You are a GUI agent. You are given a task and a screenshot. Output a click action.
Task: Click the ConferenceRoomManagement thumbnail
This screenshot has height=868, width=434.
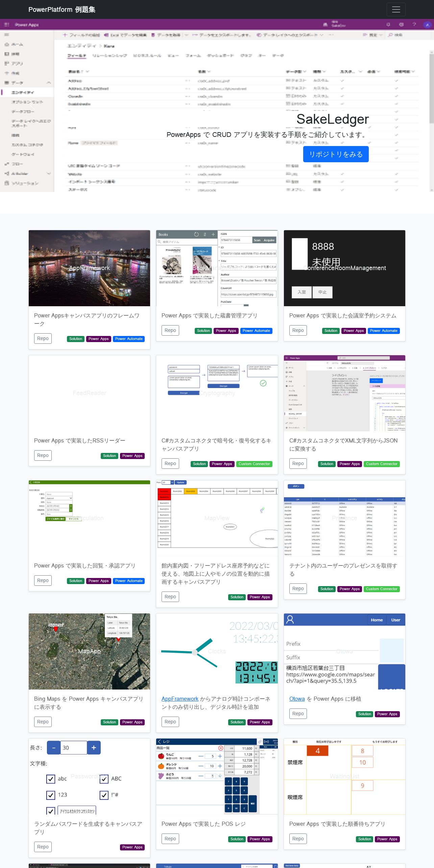344,268
